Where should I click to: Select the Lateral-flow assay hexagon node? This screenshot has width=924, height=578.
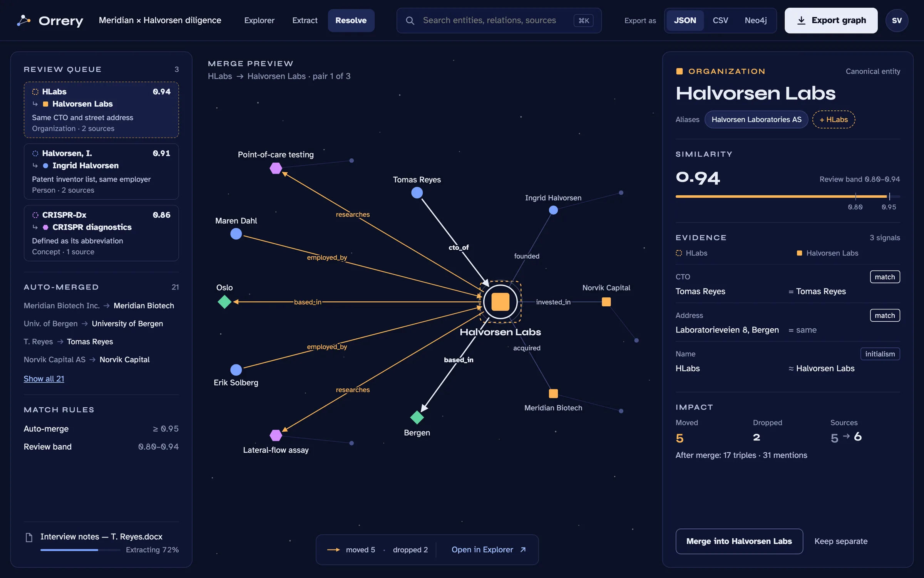pyautogui.click(x=276, y=435)
